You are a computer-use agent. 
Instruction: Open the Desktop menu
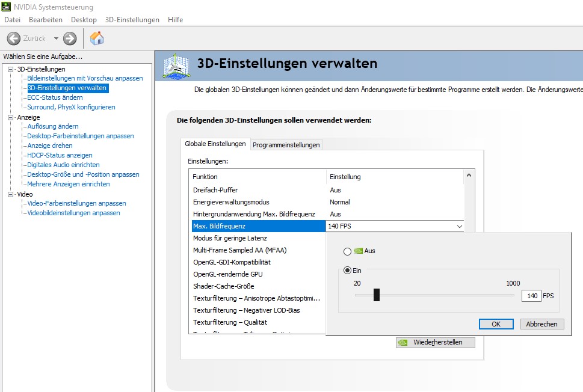click(x=84, y=20)
